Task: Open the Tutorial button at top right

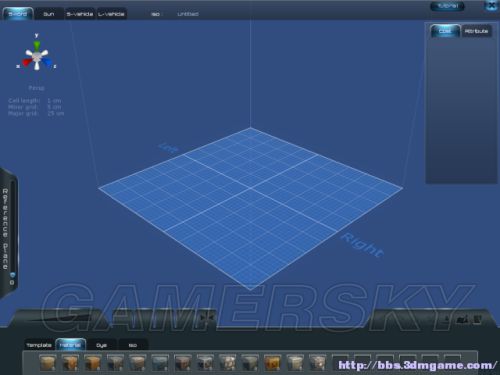Action: point(447,6)
